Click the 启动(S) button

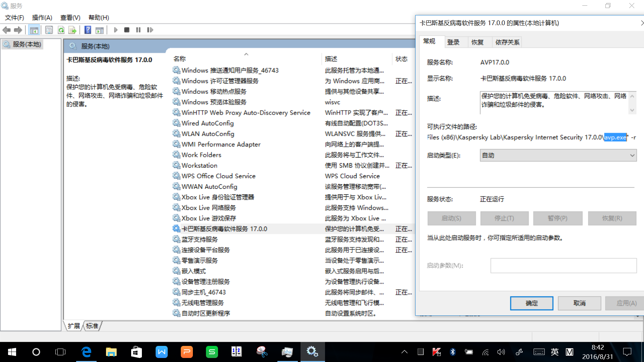451,218
